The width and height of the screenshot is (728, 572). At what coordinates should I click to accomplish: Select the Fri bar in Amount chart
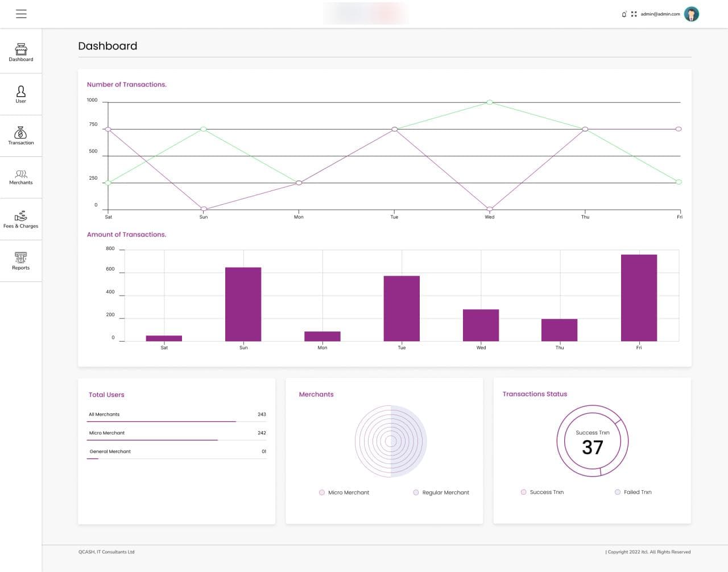(x=639, y=298)
